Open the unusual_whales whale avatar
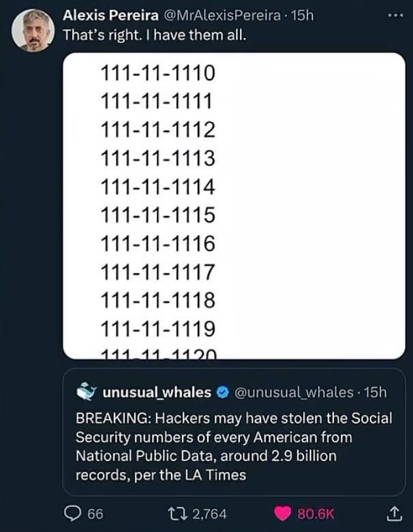 [x=87, y=392]
